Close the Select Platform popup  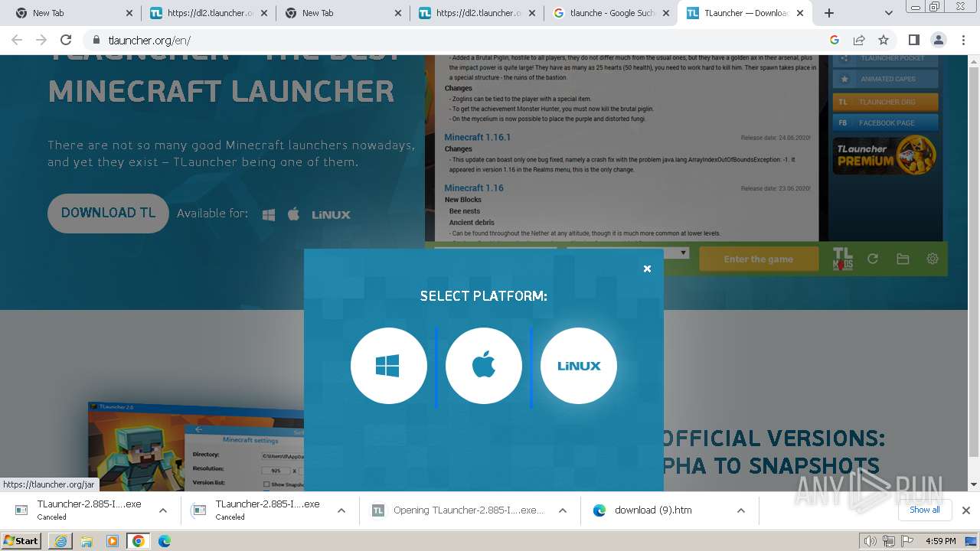coord(647,269)
